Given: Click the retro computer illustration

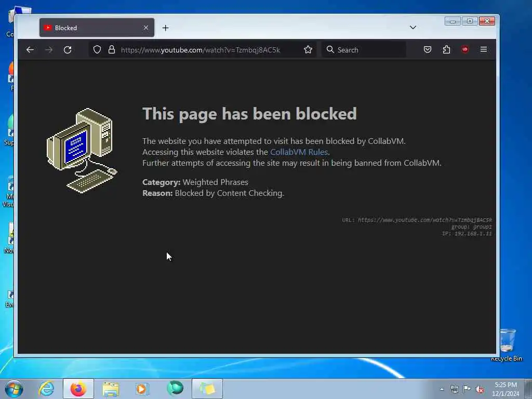Looking at the screenshot, I should 82,150.
